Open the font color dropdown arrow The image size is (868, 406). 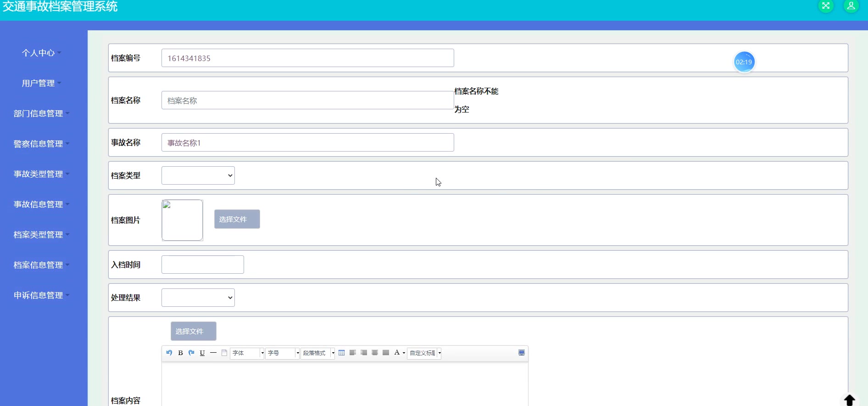pyautogui.click(x=404, y=353)
